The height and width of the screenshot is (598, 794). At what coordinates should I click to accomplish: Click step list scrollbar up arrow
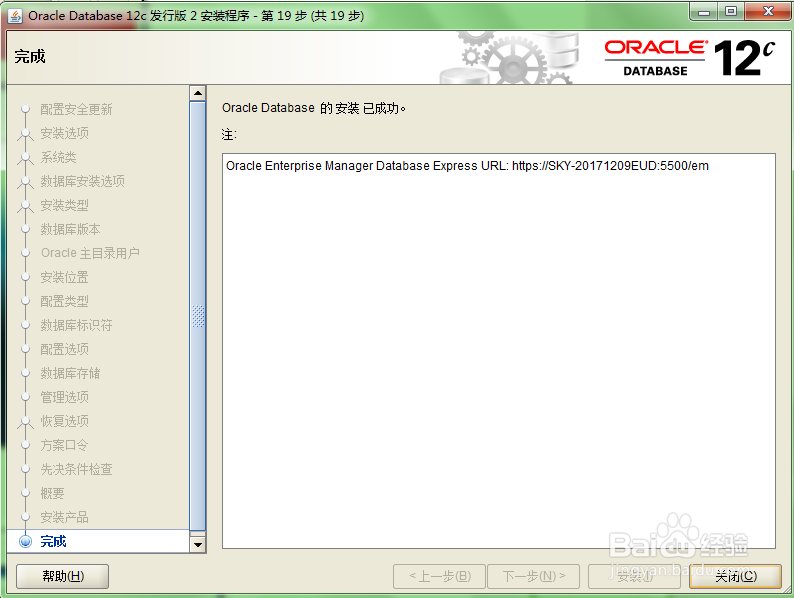[x=197, y=93]
